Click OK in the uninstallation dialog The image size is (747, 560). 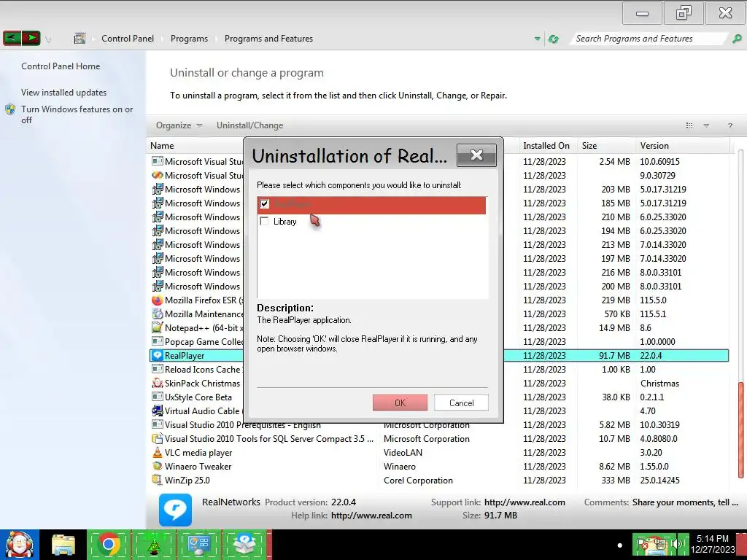coord(400,402)
